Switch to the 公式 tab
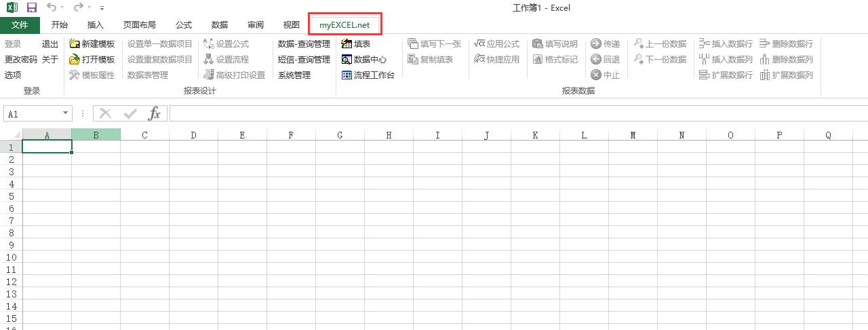The image size is (868, 330). [184, 25]
